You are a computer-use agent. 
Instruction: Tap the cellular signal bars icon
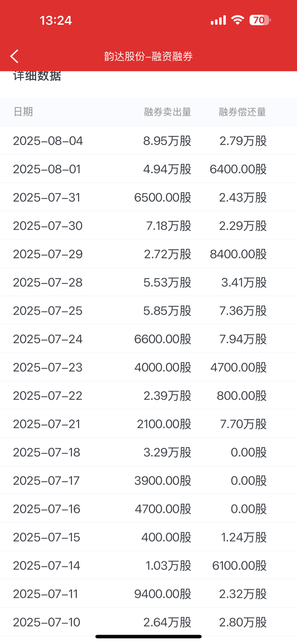point(218,20)
